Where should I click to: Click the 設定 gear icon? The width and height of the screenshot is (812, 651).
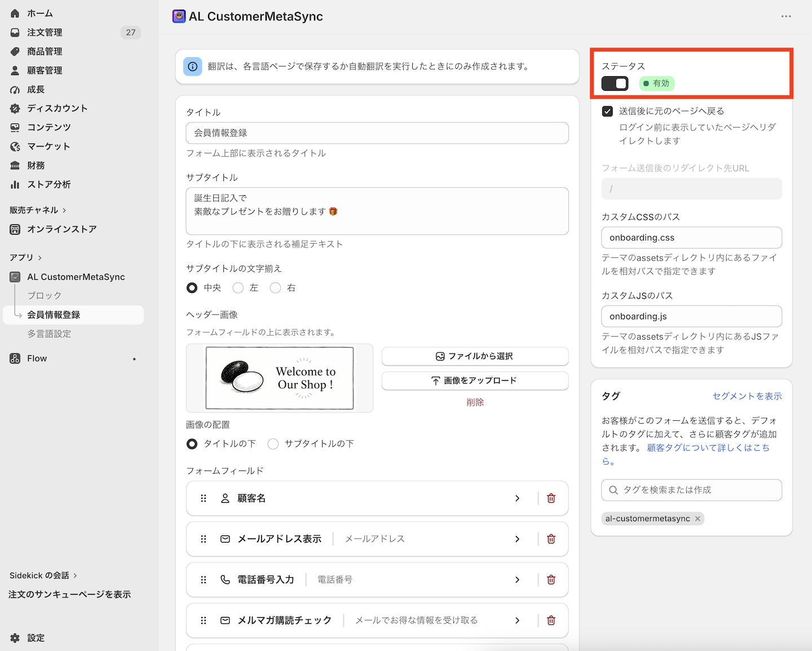15,638
